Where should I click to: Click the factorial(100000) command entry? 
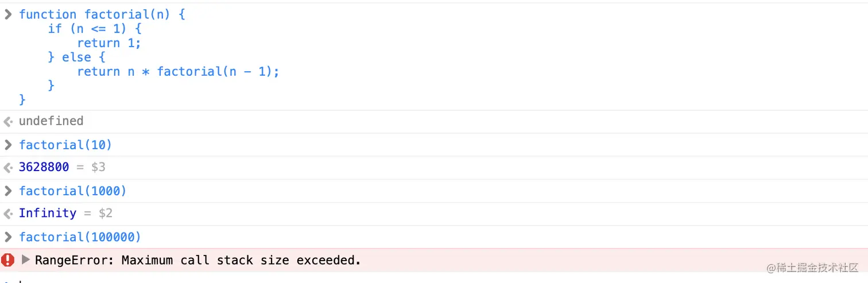click(x=80, y=237)
